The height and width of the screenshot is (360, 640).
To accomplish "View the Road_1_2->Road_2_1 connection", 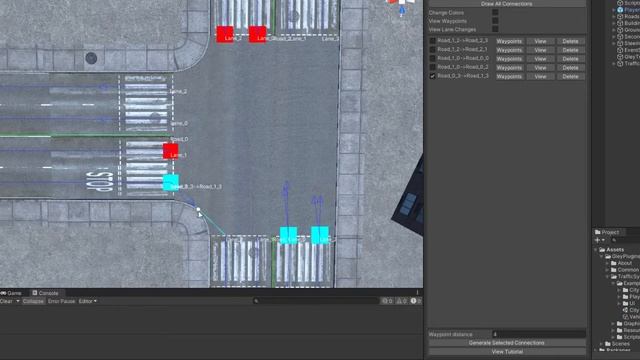I will (540, 50).
